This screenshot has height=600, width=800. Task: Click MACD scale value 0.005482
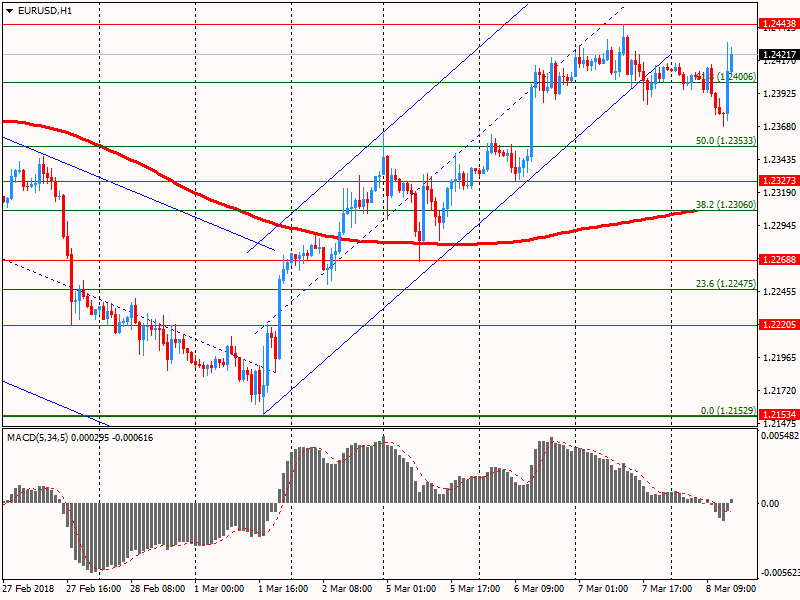[x=780, y=436]
